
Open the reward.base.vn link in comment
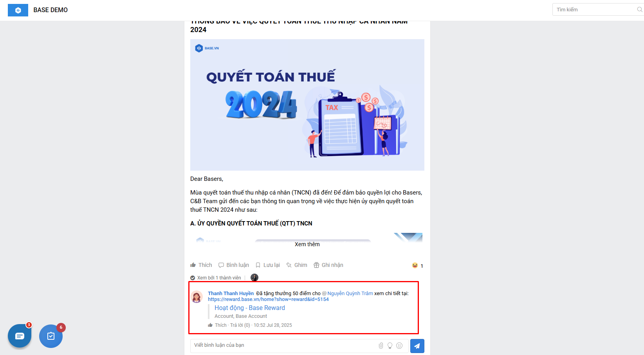coord(268,299)
